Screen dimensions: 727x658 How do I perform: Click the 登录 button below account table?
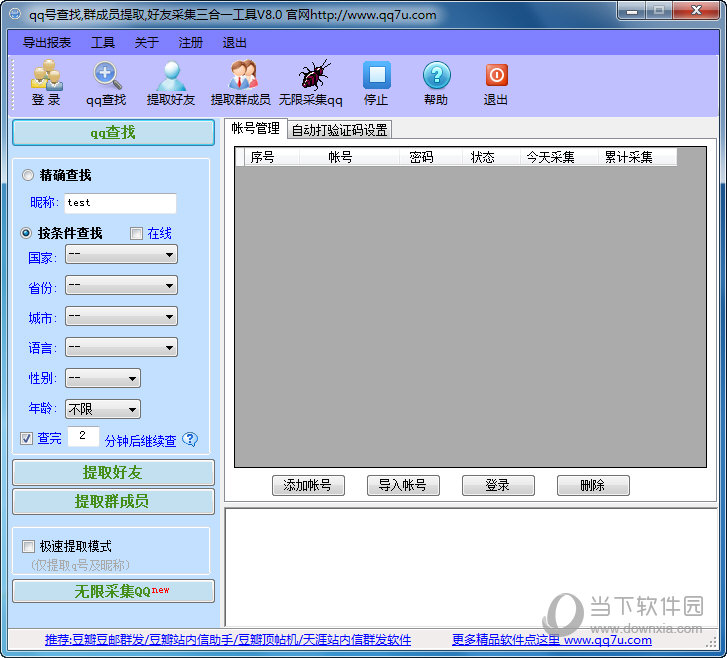tap(498, 485)
